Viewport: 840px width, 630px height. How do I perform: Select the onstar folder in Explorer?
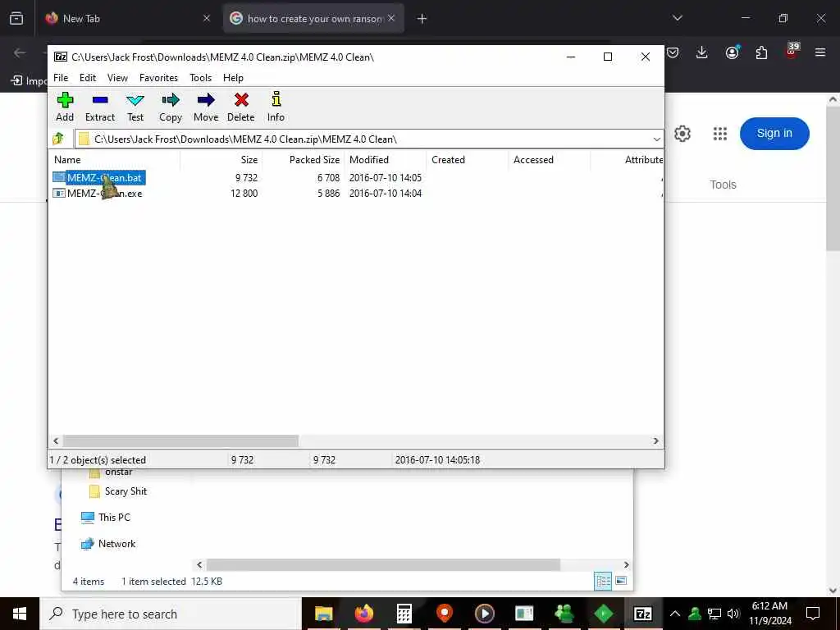(111, 472)
